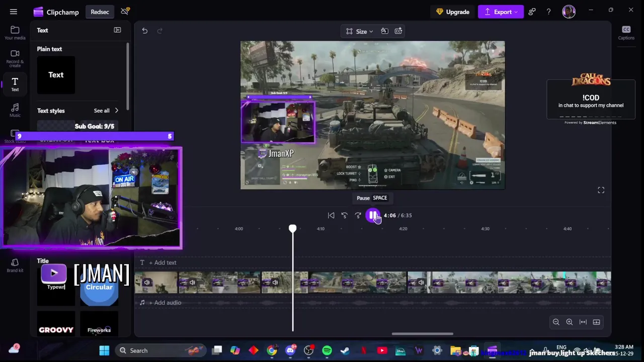Click the Redo arrow
Image resolution: width=644 pixels, height=362 pixels.
(x=160, y=31)
